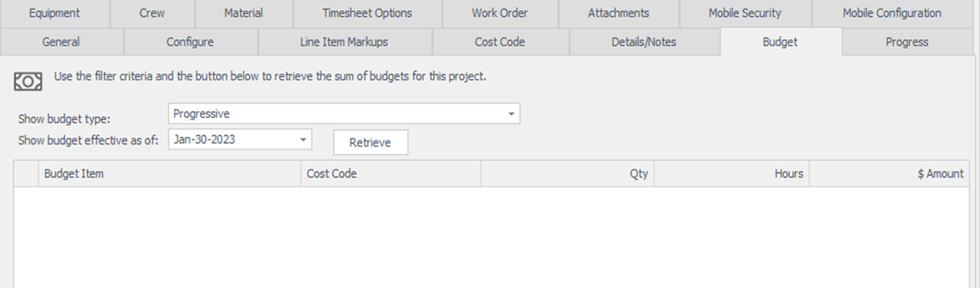Image resolution: width=980 pixels, height=288 pixels.
Task: Open the Mobile Configuration tab
Action: click(x=892, y=13)
